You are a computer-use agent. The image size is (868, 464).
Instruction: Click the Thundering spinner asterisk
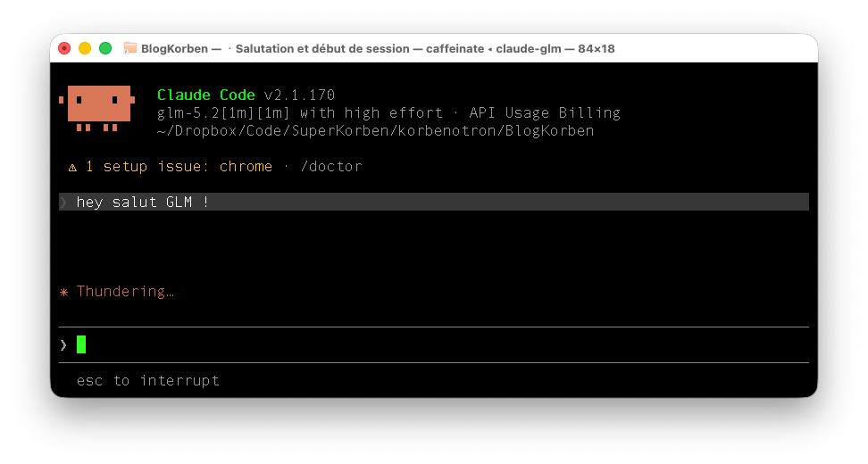coord(64,292)
